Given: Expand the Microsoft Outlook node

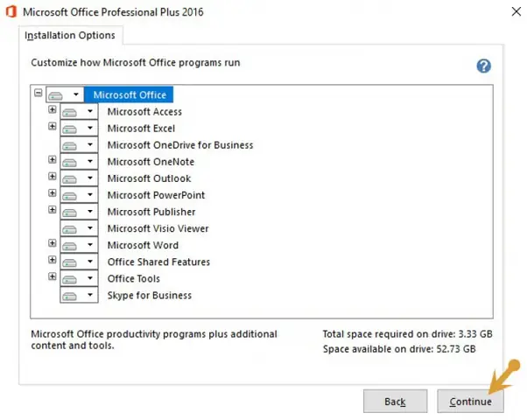Looking at the screenshot, I should [x=53, y=176].
